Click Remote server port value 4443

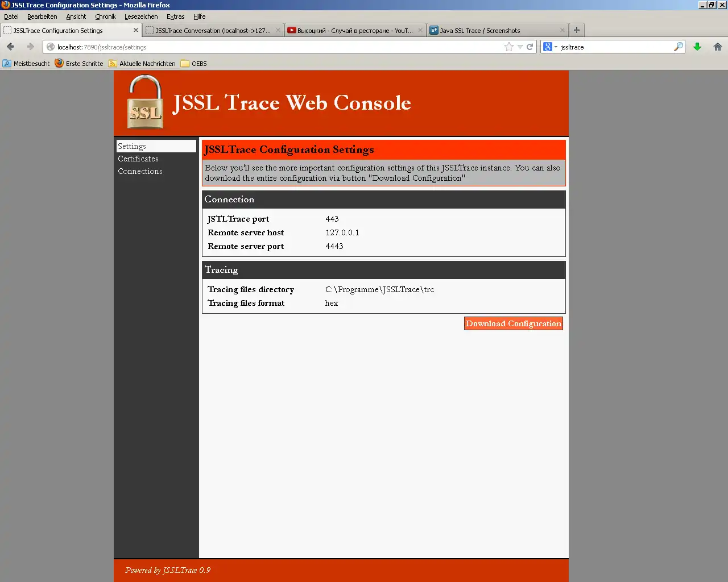(334, 246)
